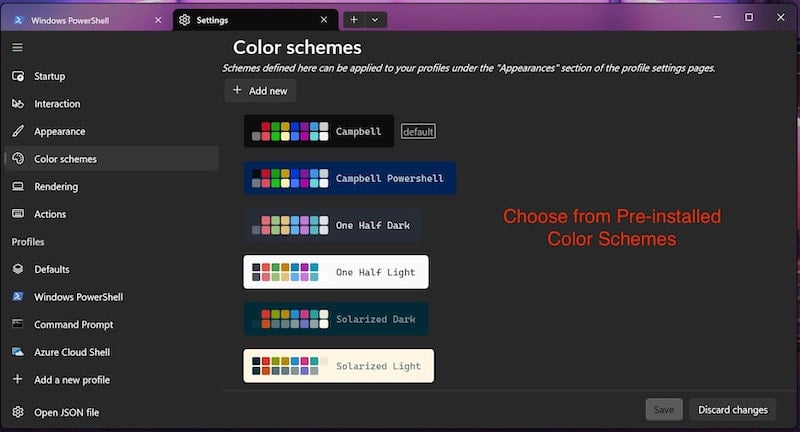Click the Add new scheme button
This screenshot has width=800, height=432.
tap(260, 91)
